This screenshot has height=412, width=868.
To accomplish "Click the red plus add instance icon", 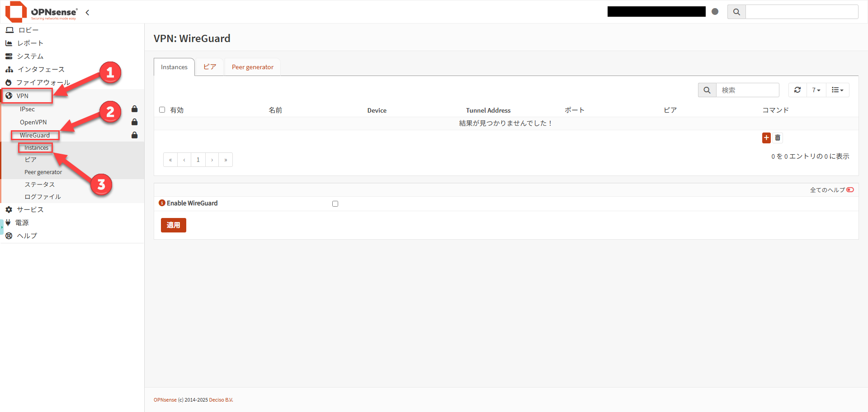I will [x=766, y=138].
